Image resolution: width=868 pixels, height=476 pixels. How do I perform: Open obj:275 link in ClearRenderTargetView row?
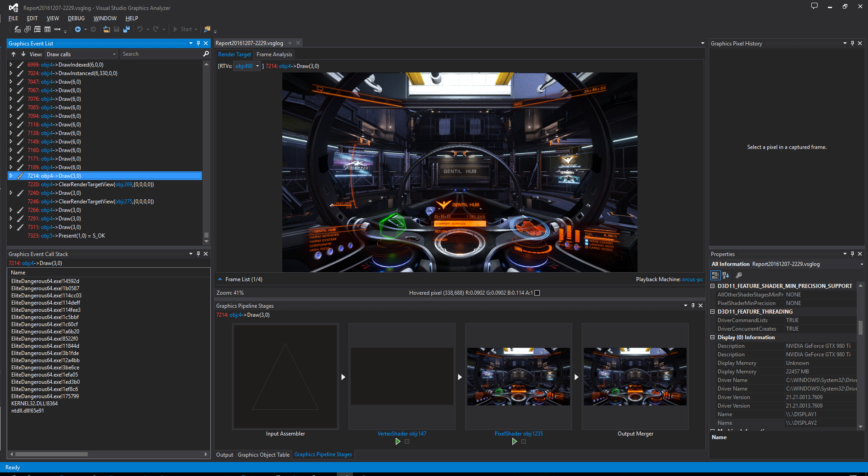tap(124, 202)
